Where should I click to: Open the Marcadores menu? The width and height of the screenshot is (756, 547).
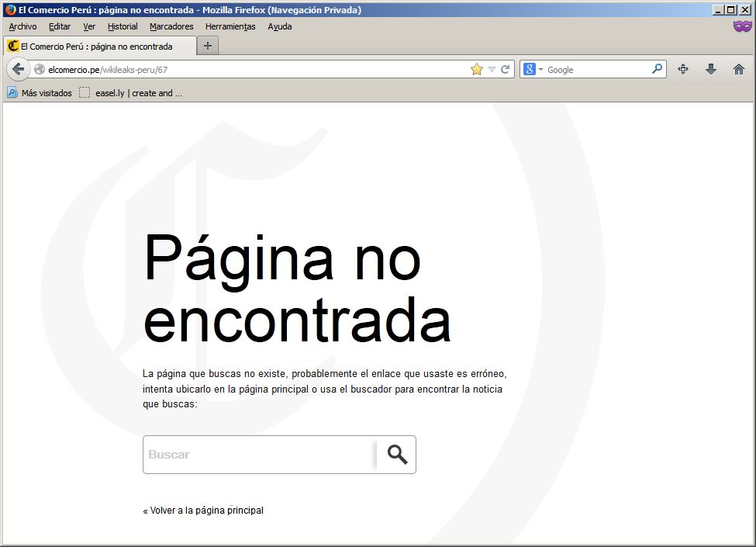point(171,26)
